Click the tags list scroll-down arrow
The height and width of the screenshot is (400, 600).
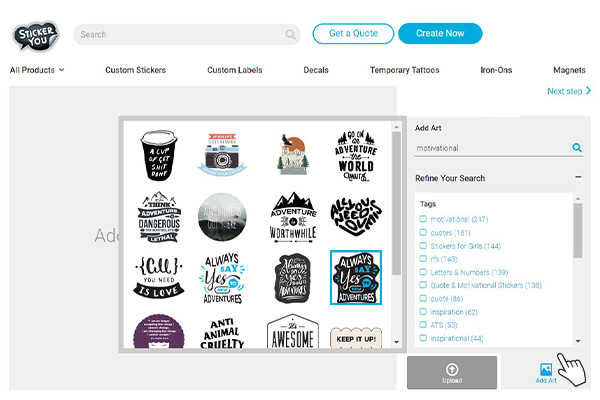pos(577,341)
